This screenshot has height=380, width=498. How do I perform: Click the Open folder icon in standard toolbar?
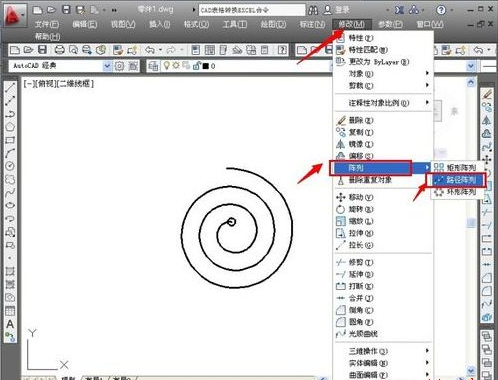pos(29,50)
